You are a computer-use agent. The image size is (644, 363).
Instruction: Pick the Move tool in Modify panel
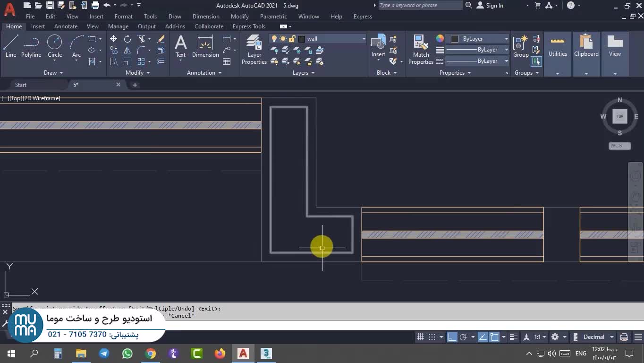point(113,39)
